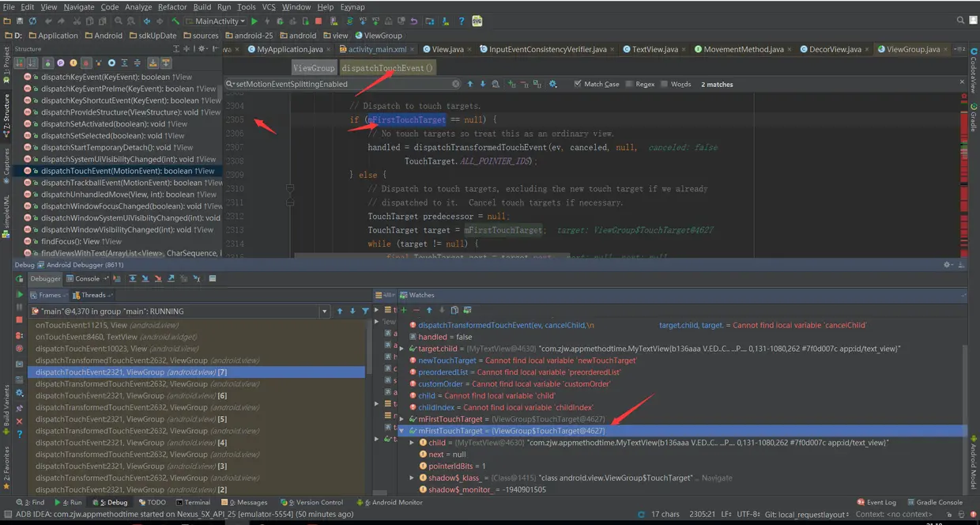The width and height of the screenshot is (980, 525).
Task: Toggle Mute Breakpoints in debug toolbar
Action: tap(20, 348)
